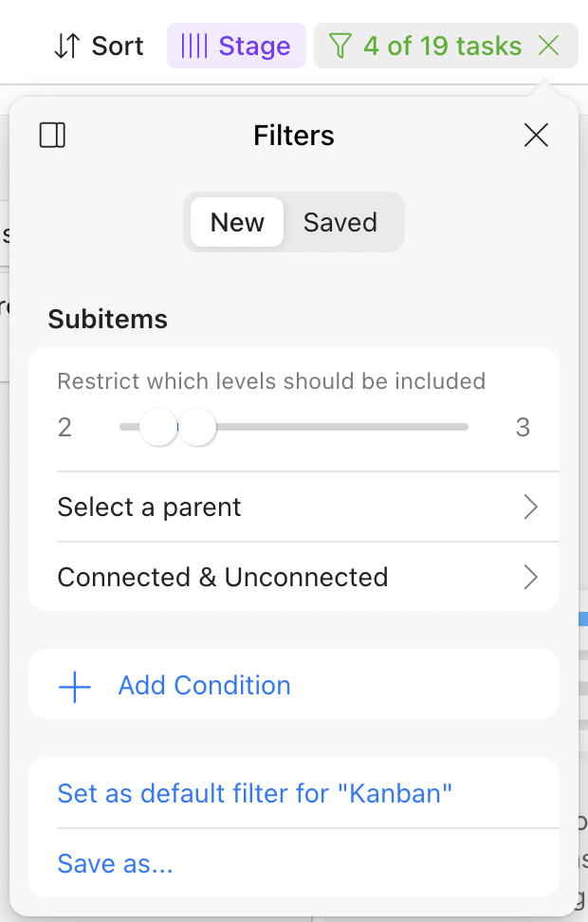Click the left subitem level slider handle

pos(157,427)
